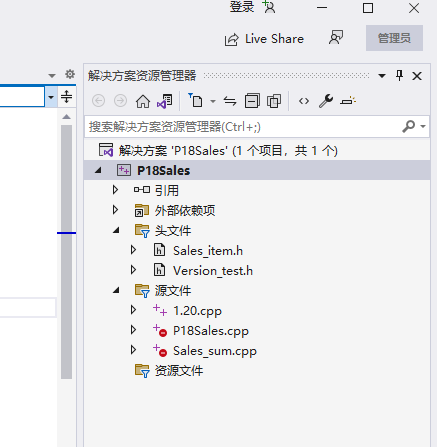Viewport: 437px width, 447px height.
Task: Collapse all items in Solution Explorer
Action: [x=252, y=101]
